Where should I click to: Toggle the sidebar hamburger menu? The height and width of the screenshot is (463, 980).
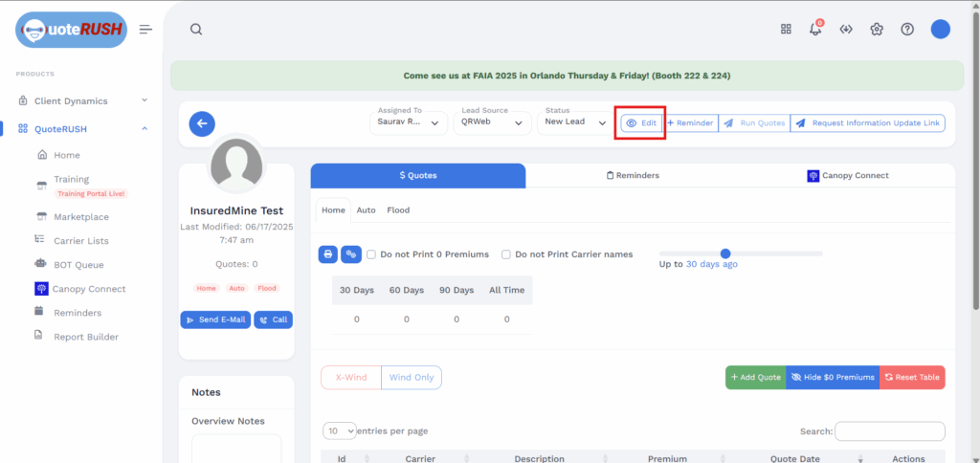[x=145, y=30]
